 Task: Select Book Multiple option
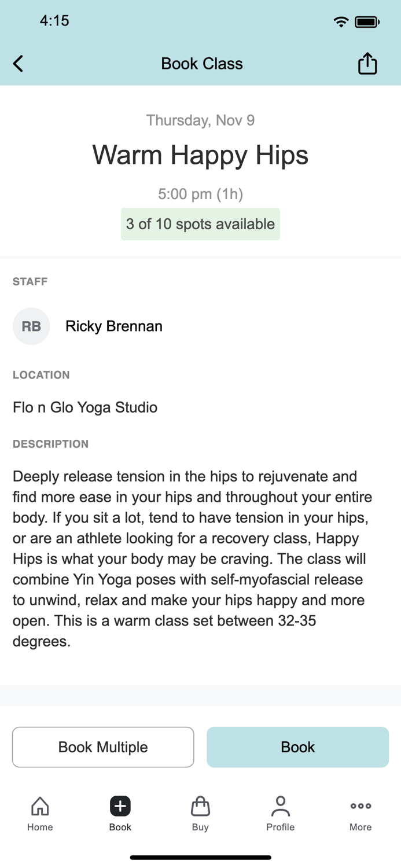(x=103, y=746)
